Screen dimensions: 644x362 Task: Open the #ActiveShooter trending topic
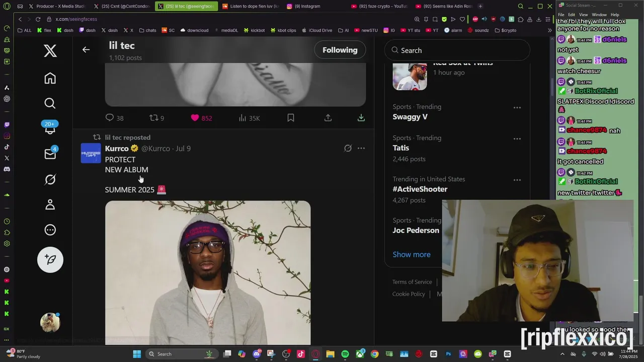tap(420, 189)
